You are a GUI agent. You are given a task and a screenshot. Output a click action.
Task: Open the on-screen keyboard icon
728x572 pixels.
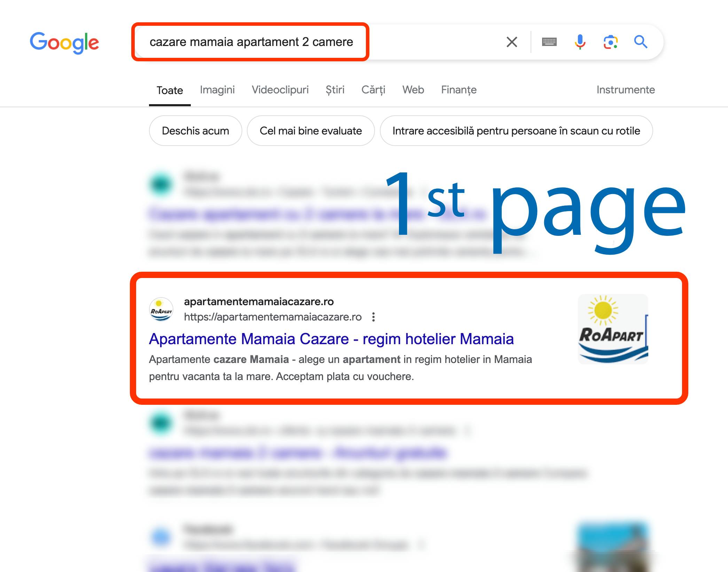549,42
